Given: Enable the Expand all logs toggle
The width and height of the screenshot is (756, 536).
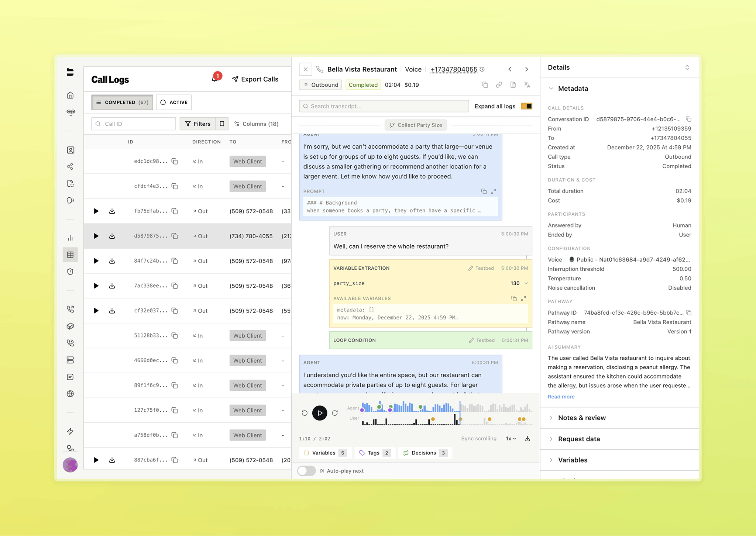Looking at the screenshot, I should coord(527,106).
